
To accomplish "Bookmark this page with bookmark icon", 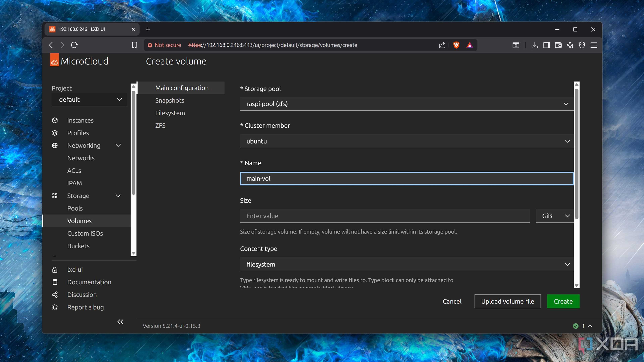I will click(x=134, y=45).
